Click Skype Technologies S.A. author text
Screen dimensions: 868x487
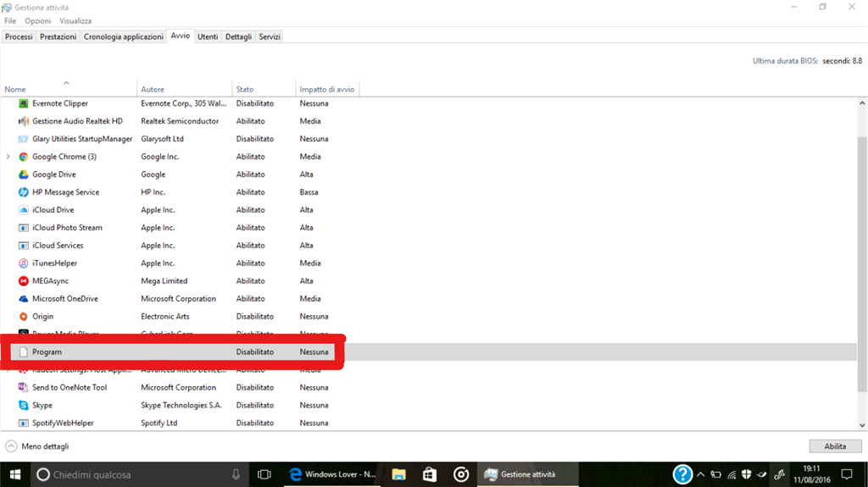tap(181, 405)
